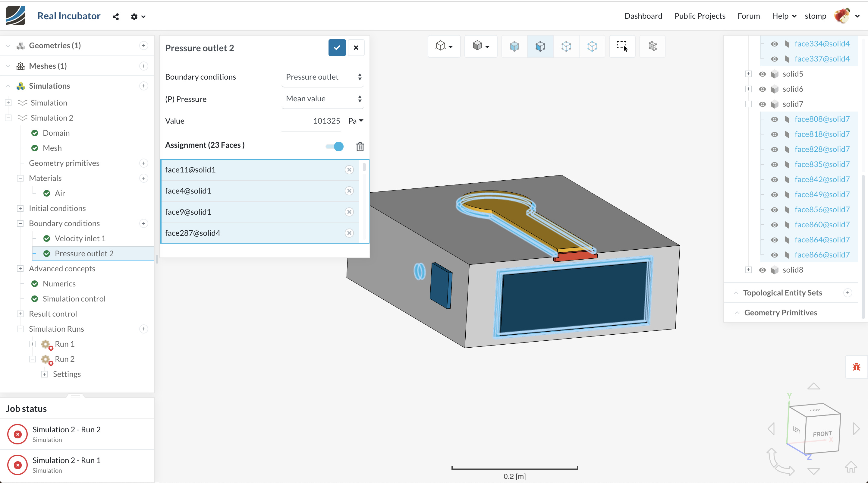Image resolution: width=868 pixels, height=483 pixels.
Task: Remove face4@solid1 from assignment list
Action: [x=349, y=191]
